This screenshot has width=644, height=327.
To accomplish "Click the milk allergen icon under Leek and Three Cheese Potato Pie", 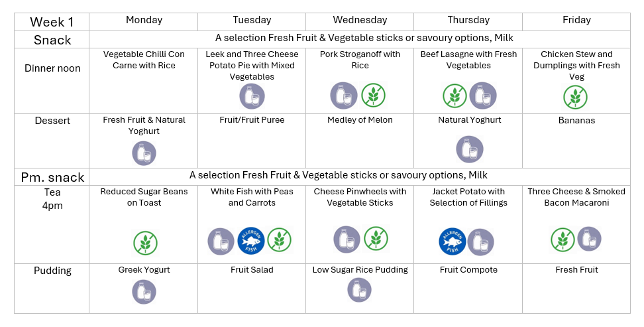I will (252, 96).
